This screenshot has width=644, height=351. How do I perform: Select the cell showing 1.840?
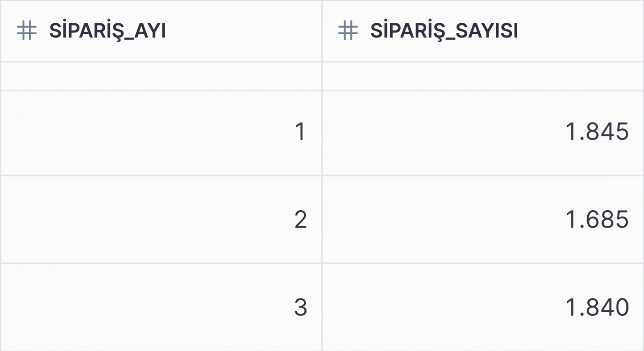[x=597, y=308]
